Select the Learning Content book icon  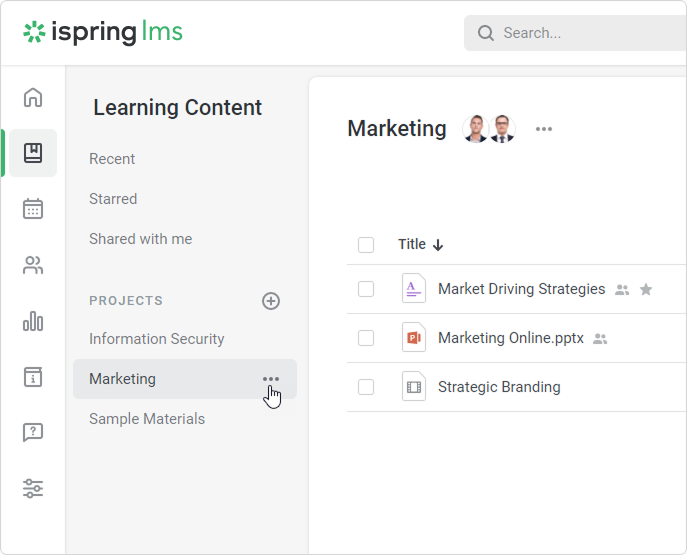(x=33, y=153)
